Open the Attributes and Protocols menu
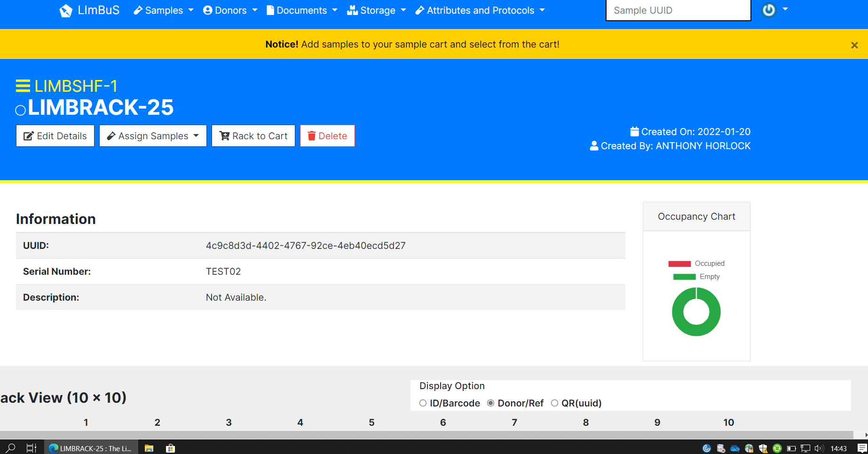This screenshot has width=868, height=454. point(479,10)
